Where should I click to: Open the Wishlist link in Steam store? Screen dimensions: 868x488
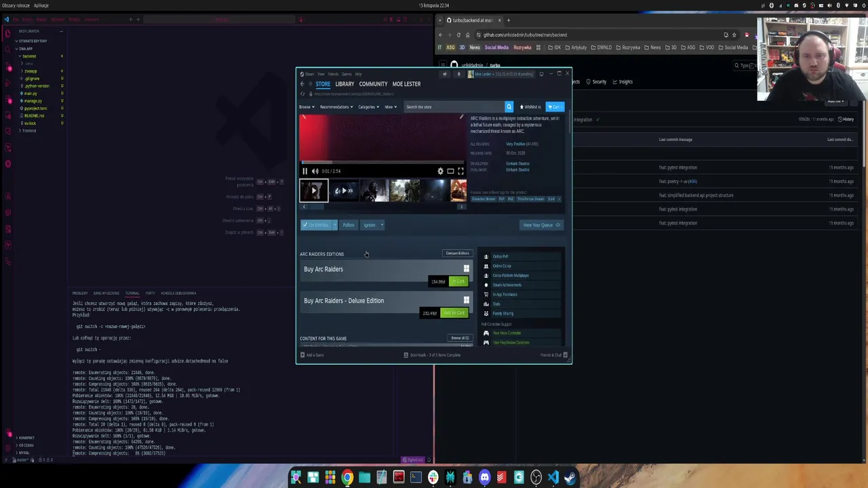click(x=531, y=106)
